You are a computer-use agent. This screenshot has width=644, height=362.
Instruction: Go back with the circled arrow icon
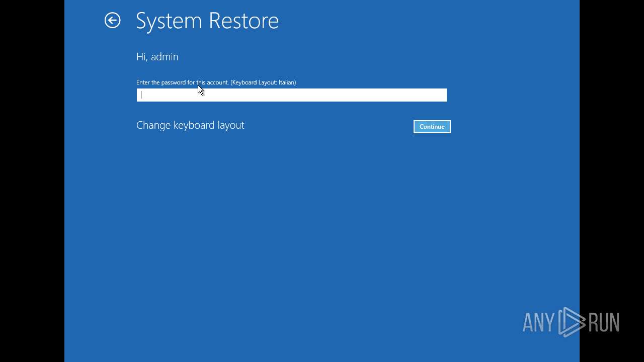pos(112,20)
